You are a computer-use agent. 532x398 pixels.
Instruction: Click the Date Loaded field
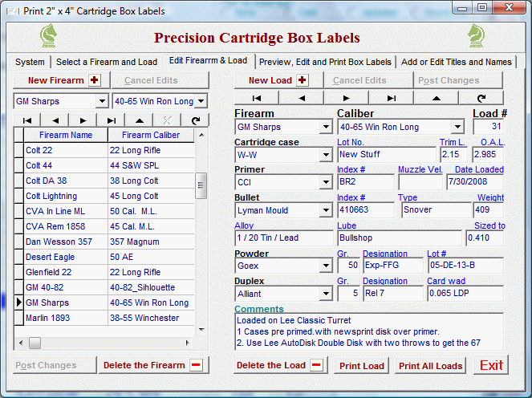point(475,182)
